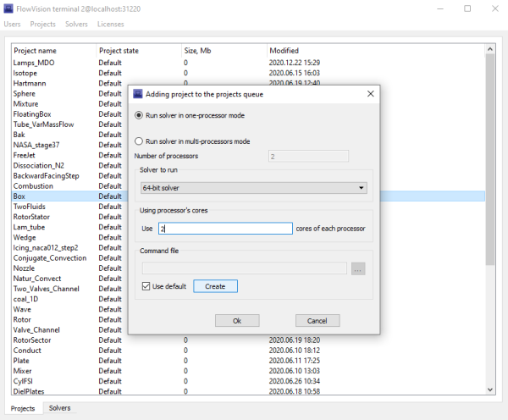Image resolution: width=508 pixels, height=420 pixels.
Task: Open the Projects menu
Action: [43, 24]
